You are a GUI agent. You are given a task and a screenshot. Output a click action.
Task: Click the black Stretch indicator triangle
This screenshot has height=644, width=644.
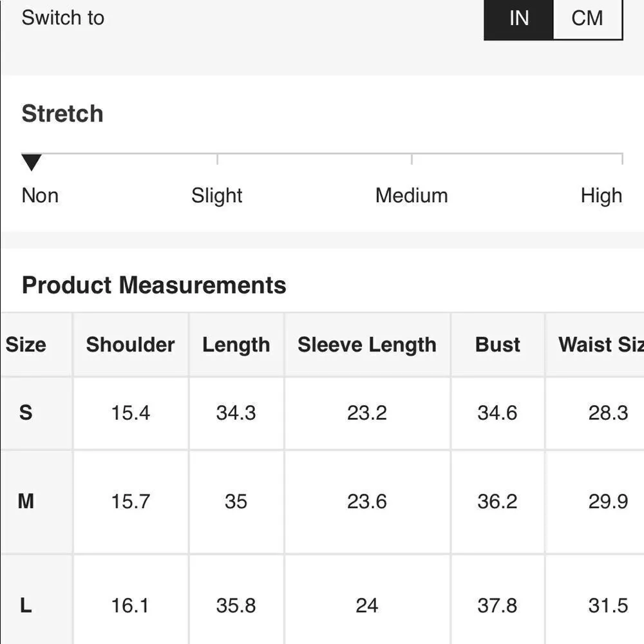(32, 162)
